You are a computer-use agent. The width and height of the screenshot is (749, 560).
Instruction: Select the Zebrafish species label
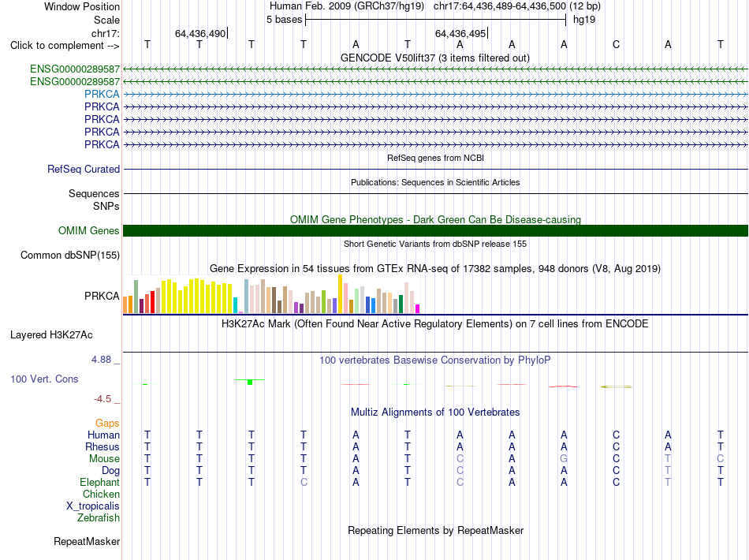coord(99,517)
